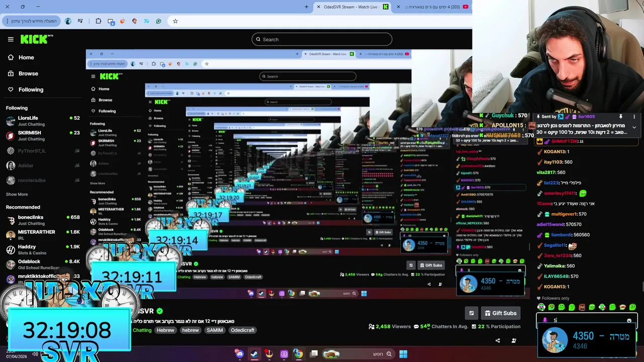Open MISTERARTHER recommended channel

43,235
